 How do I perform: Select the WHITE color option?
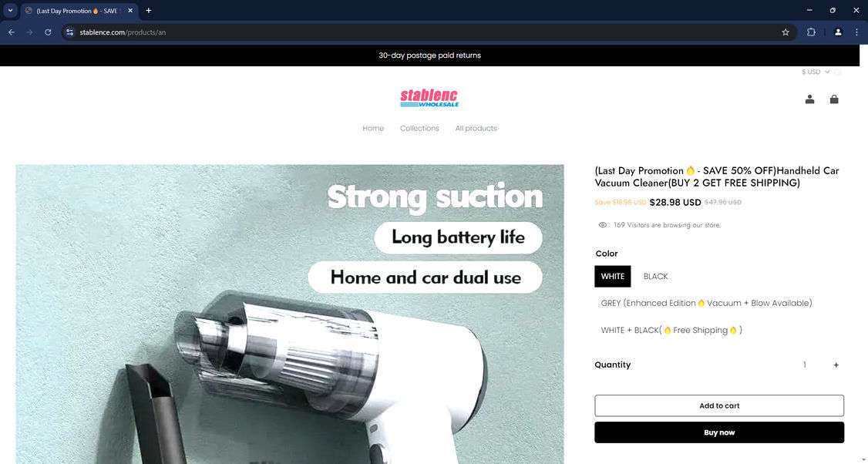click(x=612, y=276)
